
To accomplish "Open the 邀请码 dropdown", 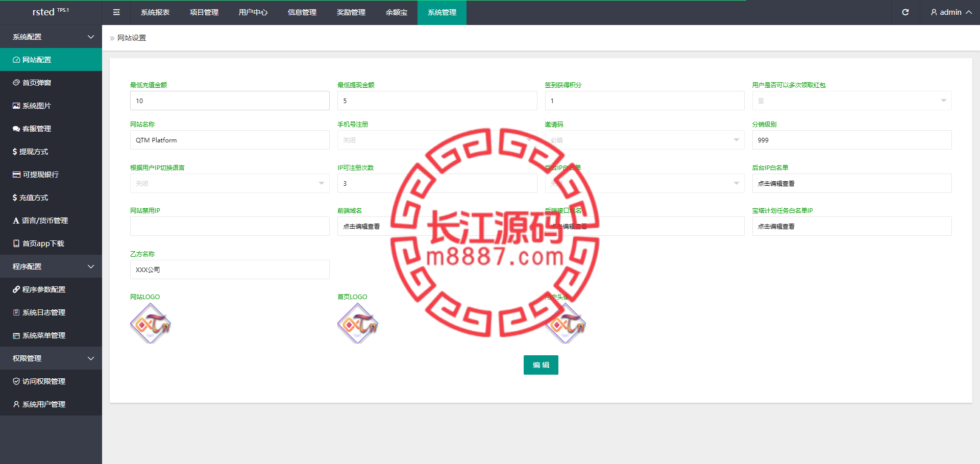I will pos(645,140).
